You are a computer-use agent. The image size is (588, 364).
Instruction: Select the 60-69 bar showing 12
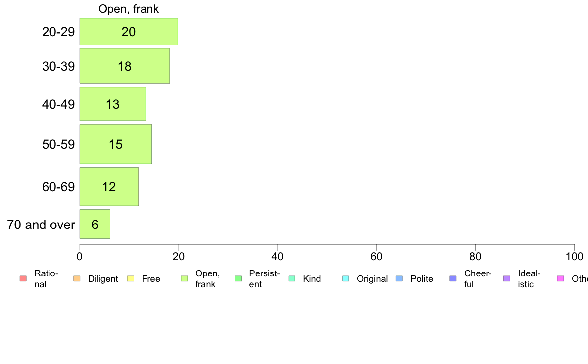[x=109, y=186]
